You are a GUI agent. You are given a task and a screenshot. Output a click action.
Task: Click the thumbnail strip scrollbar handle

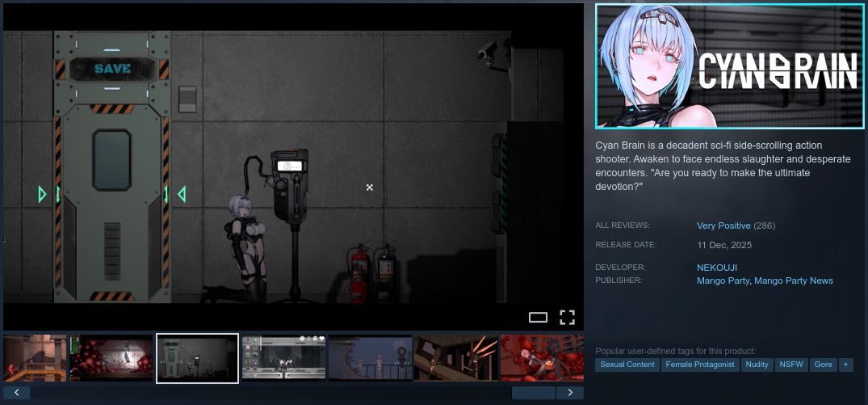(533, 393)
